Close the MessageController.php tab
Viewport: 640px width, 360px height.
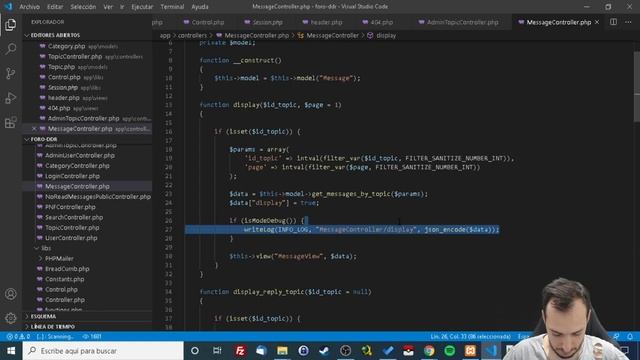tap(597, 22)
